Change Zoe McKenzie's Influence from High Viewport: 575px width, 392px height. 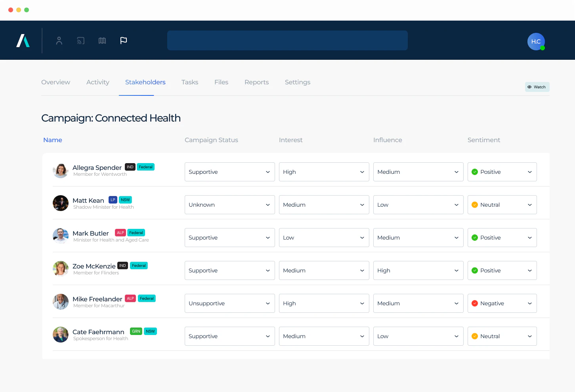(x=418, y=270)
